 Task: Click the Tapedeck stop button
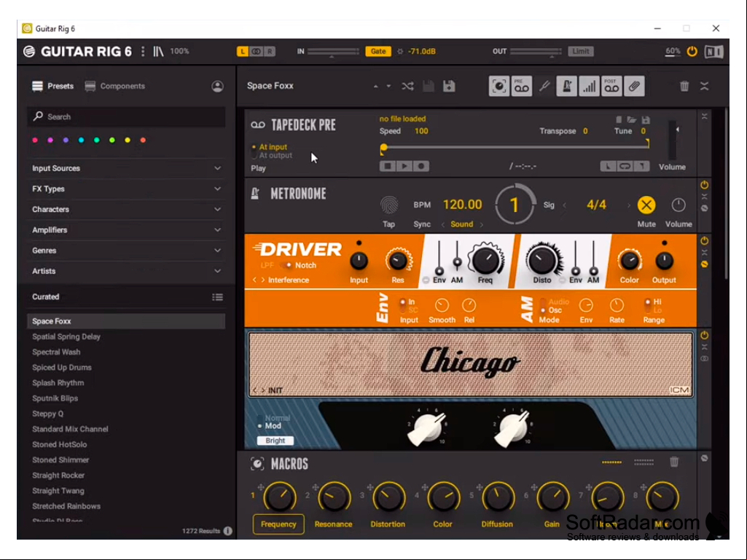(387, 166)
